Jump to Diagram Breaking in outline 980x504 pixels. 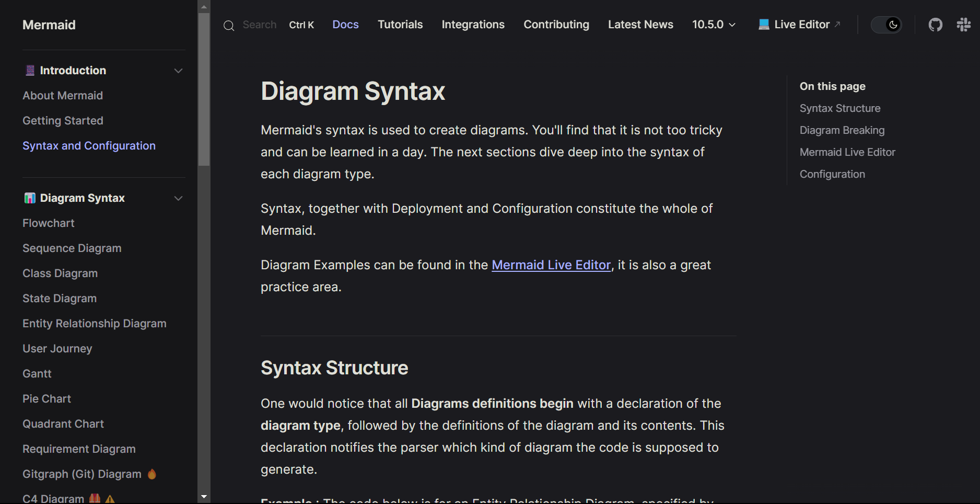click(x=842, y=130)
